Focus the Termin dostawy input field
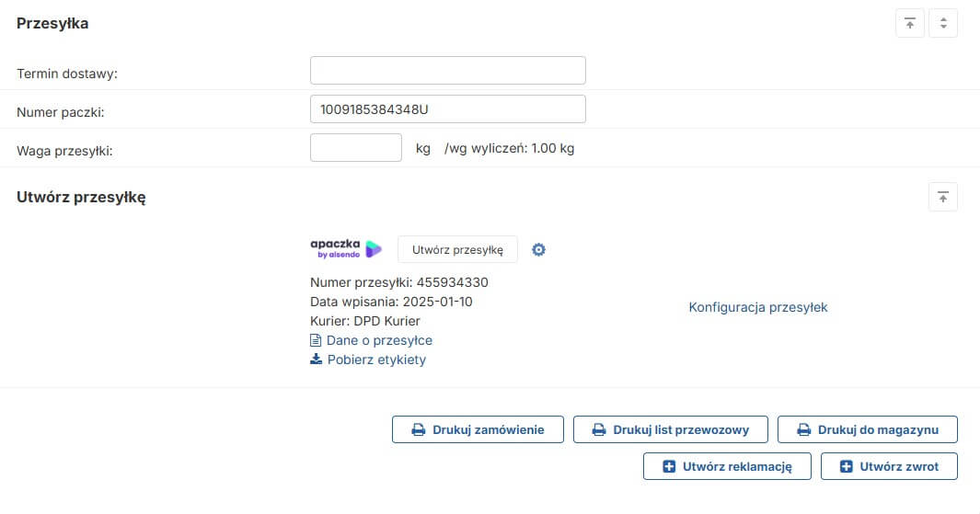 pos(447,71)
